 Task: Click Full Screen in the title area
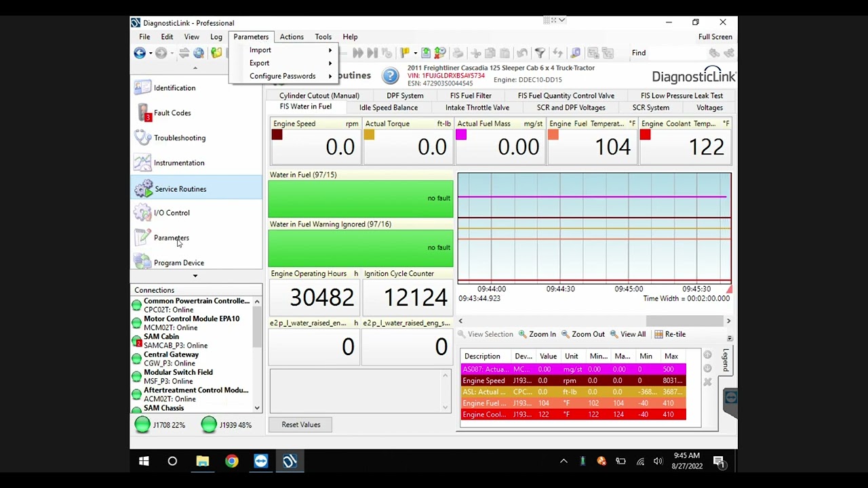[x=715, y=37]
